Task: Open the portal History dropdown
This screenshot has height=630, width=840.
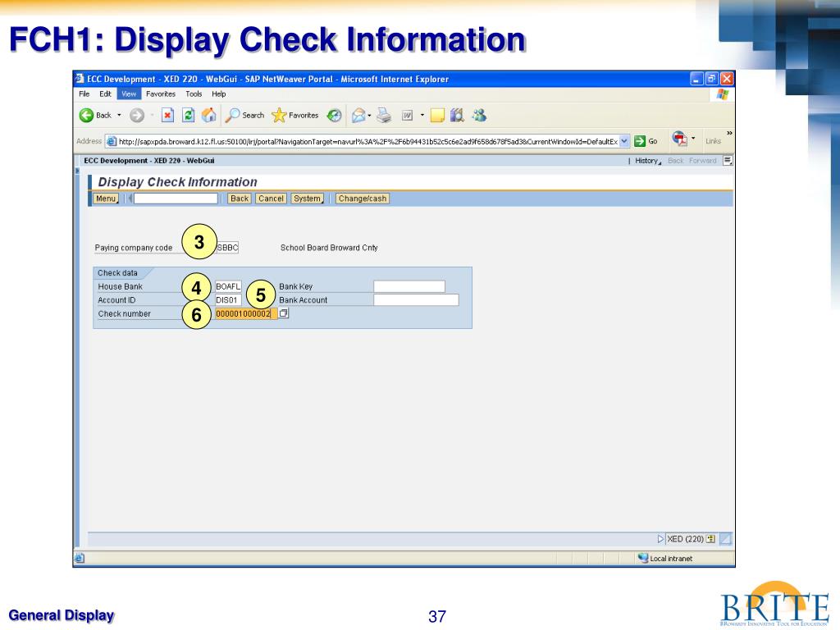Action: coord(648,161)
